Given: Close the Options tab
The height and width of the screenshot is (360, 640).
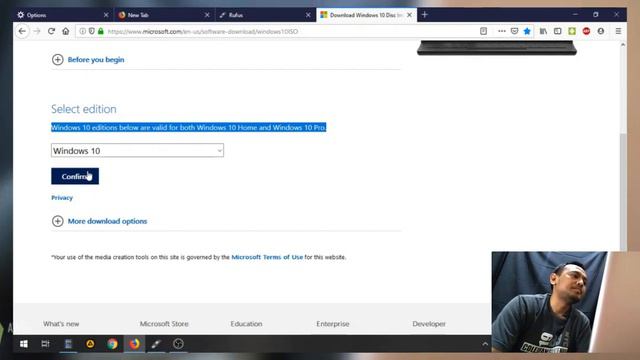Looking at the screenshot, I should [106, 15].
